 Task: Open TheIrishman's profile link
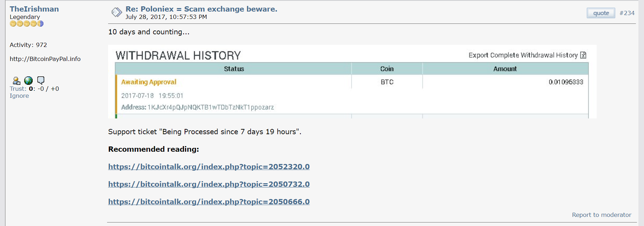coord(34,9)
